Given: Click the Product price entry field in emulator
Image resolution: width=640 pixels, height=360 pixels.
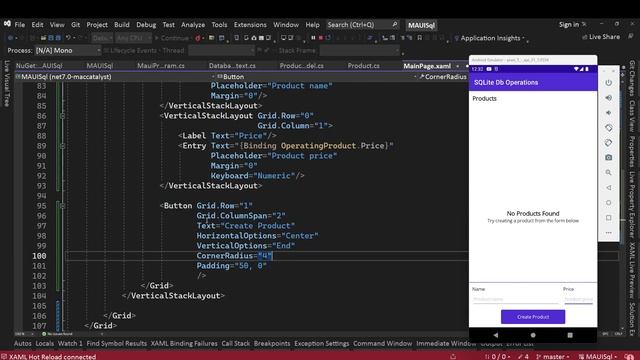Looking at the screenshot, I should [578, 299].
